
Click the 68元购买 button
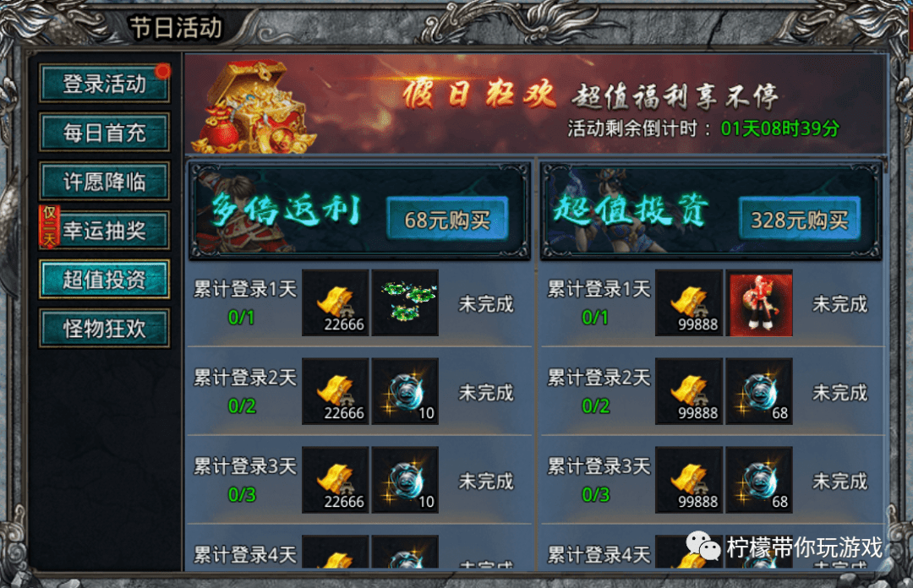447,219
